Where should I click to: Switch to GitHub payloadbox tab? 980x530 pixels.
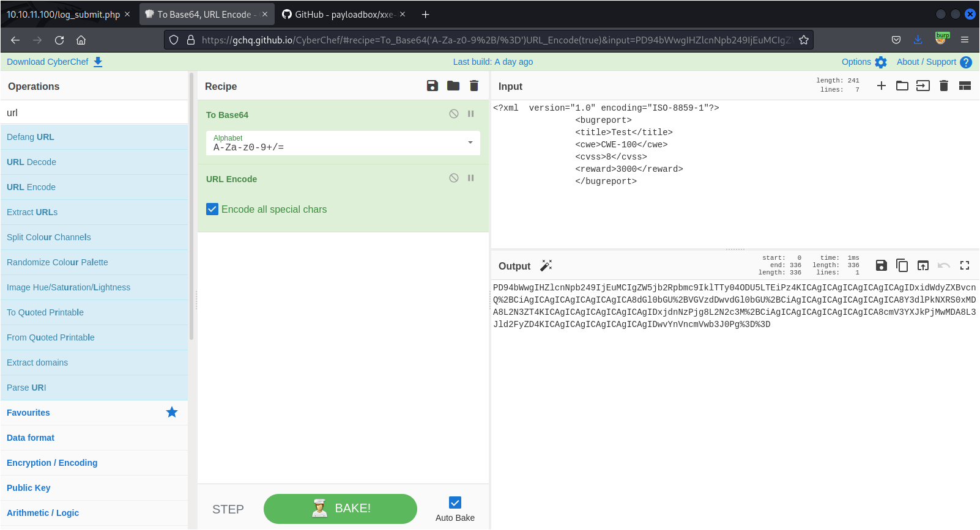tap(343, 14)
